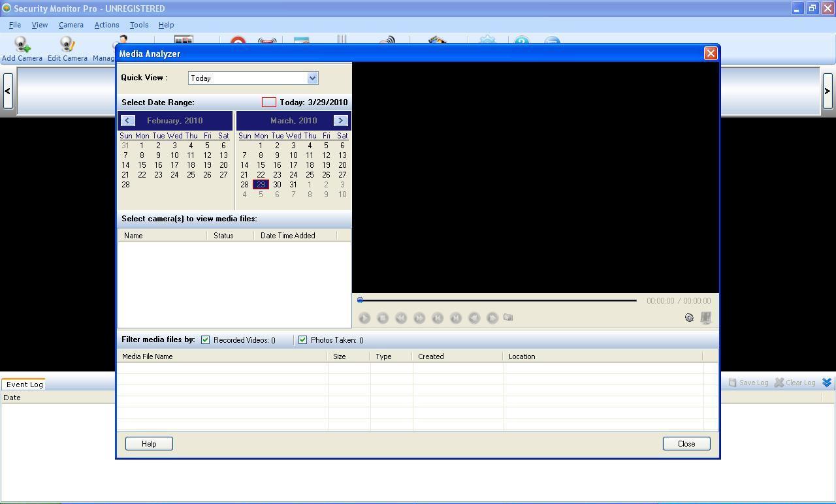The height and width of the screenshot is (504, 836).
Task: Click the playback seek slider handle
Action: click(360, 300)
